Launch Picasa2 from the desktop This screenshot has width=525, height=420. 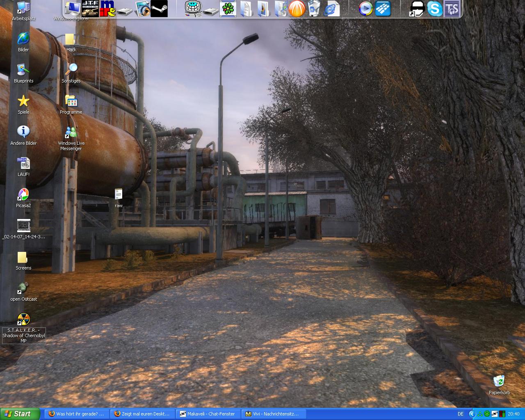click(x=23, y=198)
